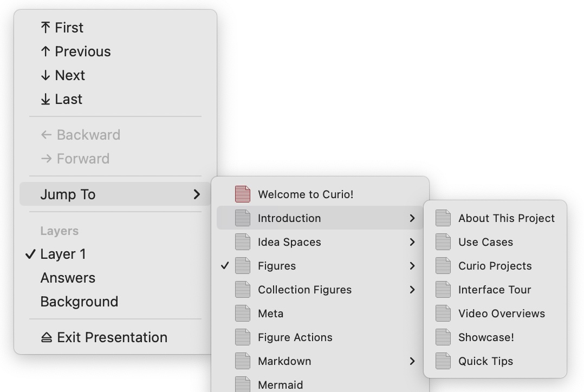Jump to the Meta section
Image resolution: width=584 pixels, height=392 pixels.
pyautogui.click(x=320, y=313)
